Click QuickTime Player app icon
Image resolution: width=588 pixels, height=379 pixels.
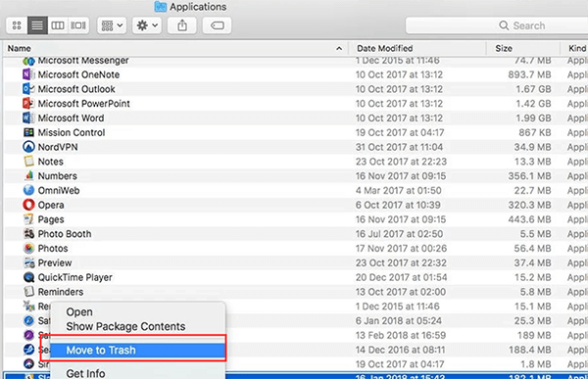(x=28, y=277)
